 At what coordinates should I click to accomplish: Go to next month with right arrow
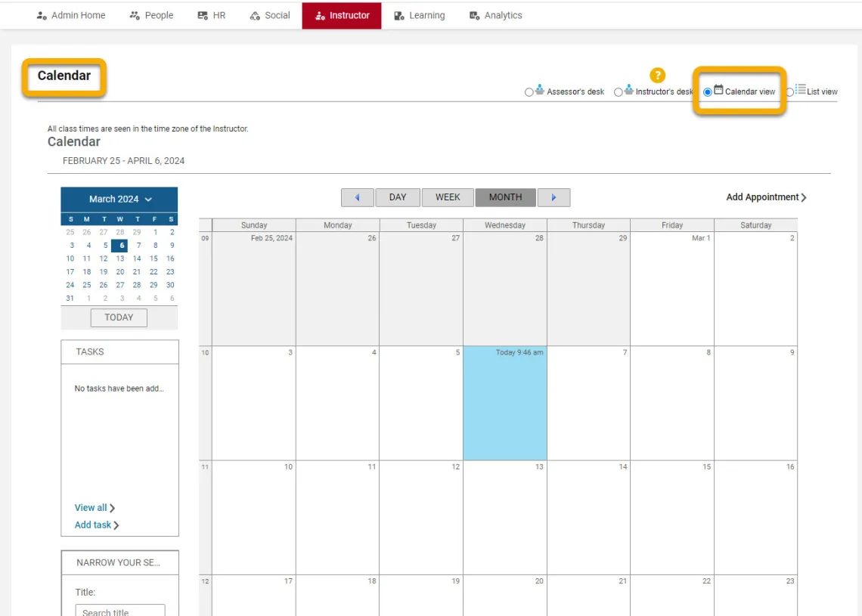coord(553,197)
